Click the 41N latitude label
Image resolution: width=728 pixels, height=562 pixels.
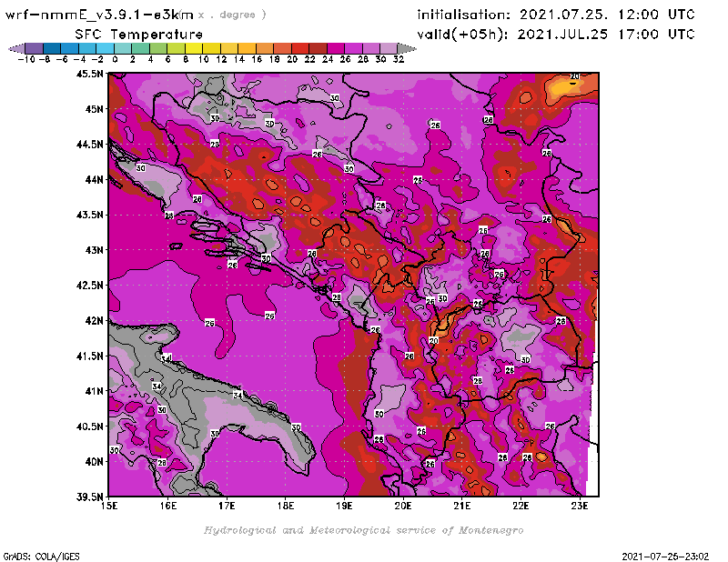click(95, 391)
